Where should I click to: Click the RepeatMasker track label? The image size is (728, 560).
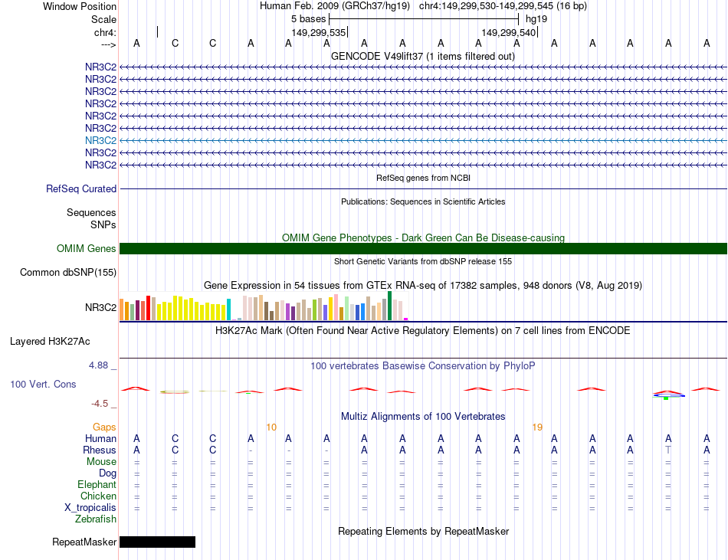[84, 542]
